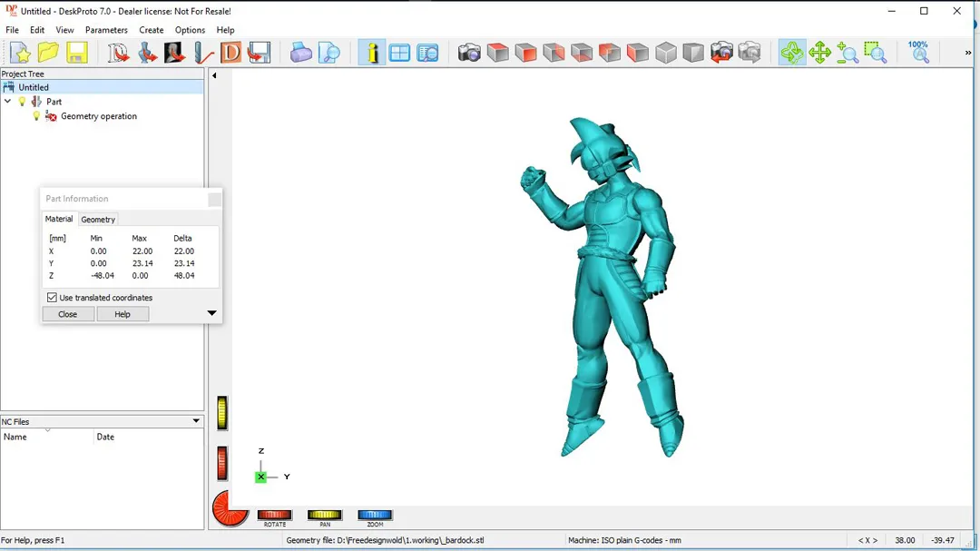The height and width of the screenshot is (551, 980).
Task: Print the view with the printer icon
Action: pos(300,53)
